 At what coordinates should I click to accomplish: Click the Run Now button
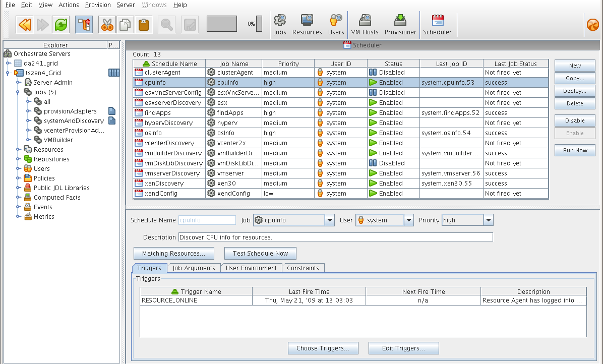click(575, 150)
